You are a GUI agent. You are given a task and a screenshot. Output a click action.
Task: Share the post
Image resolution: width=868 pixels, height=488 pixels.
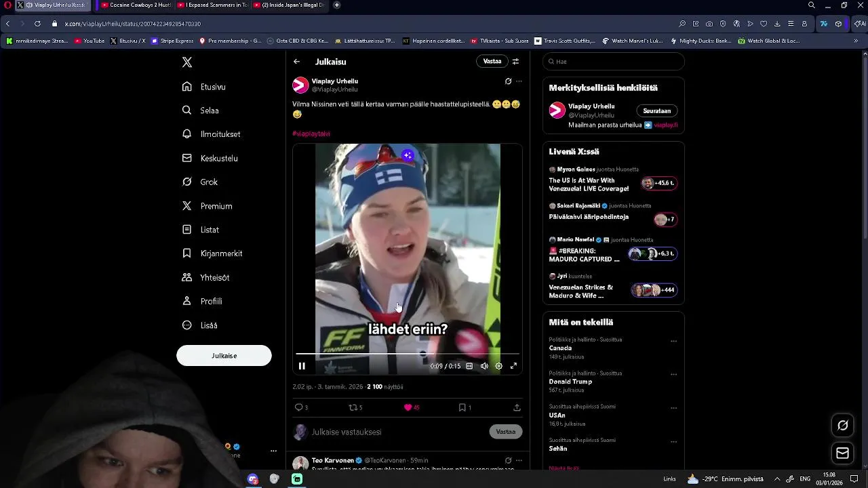[x=517, y=407]
